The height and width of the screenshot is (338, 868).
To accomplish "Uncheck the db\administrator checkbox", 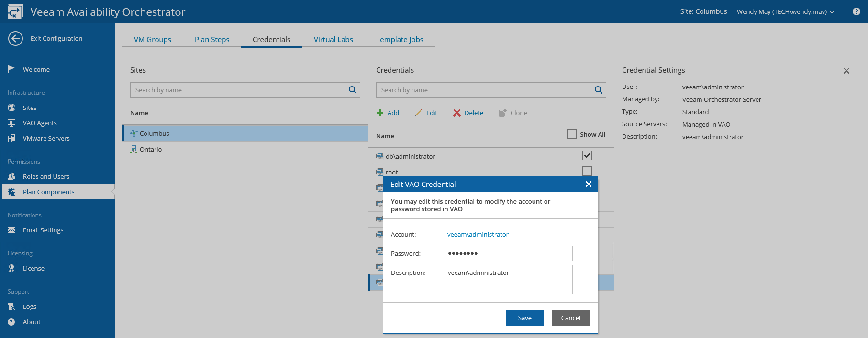I will tap(587, 155).
